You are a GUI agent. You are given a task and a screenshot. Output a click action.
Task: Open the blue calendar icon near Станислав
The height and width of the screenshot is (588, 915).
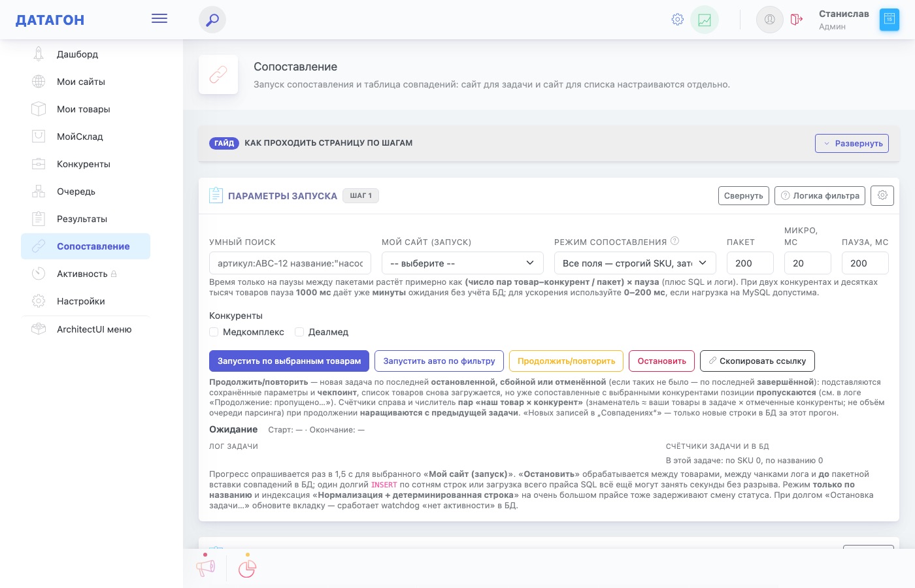[x=890, y=20]
